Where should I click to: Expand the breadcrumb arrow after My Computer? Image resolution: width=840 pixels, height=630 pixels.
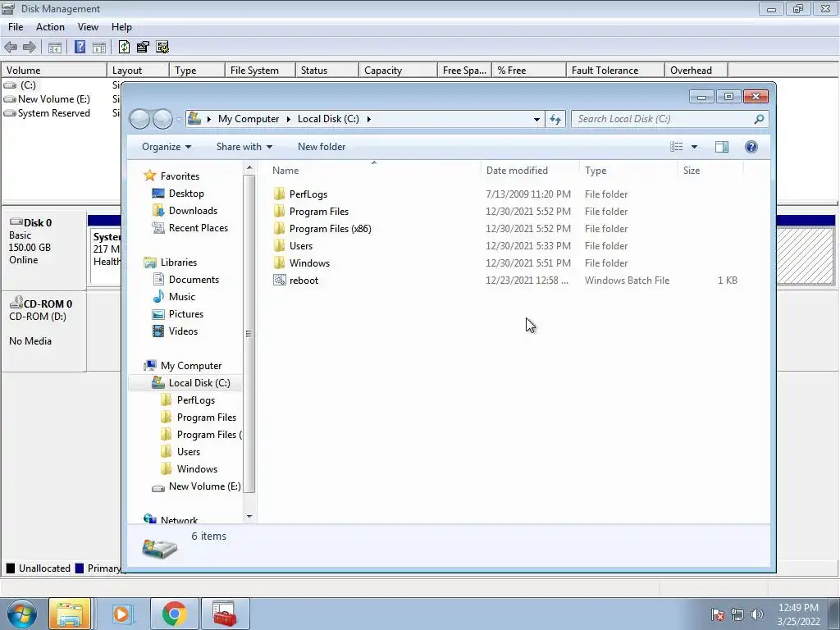[x=288, y=119]
